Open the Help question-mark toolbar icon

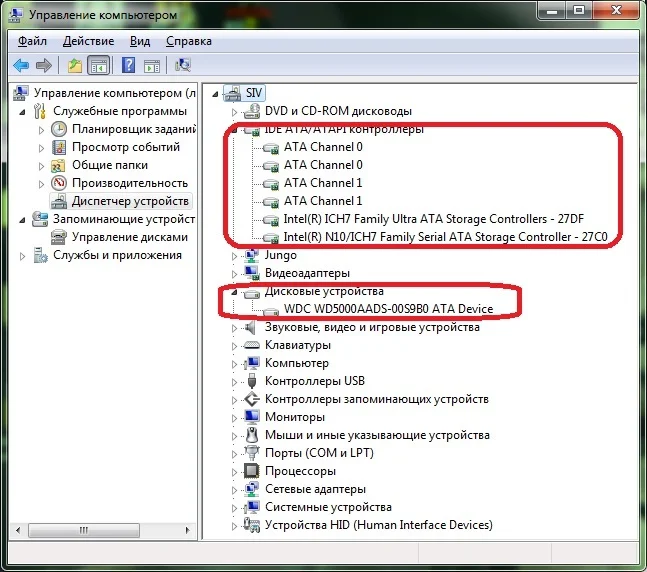129,65
